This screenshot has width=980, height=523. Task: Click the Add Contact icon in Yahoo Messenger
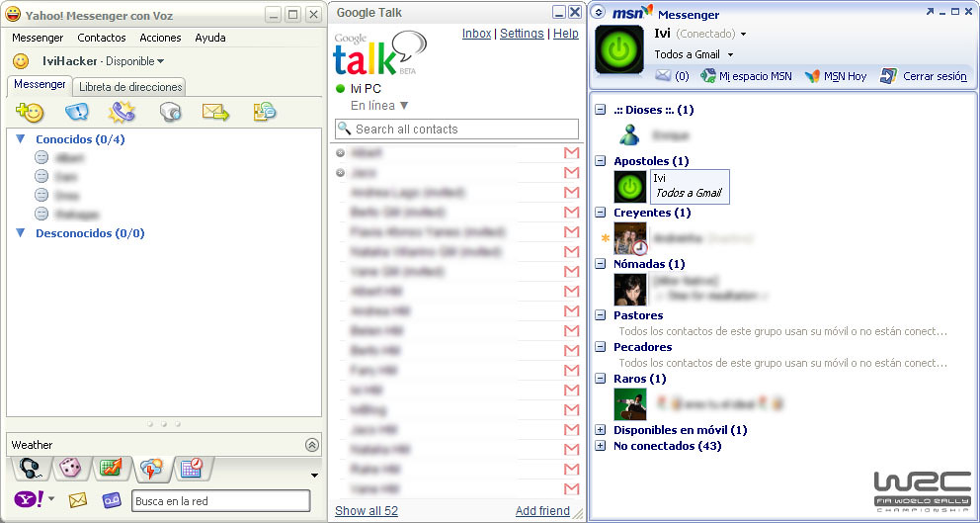pos(30,112)
